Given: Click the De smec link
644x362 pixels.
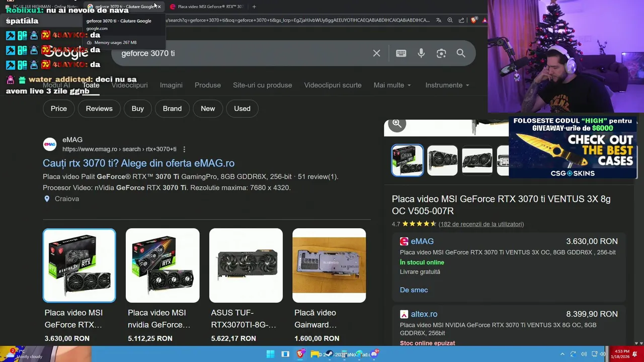Looking at the screenshot, I should click(x=414, y=290).
